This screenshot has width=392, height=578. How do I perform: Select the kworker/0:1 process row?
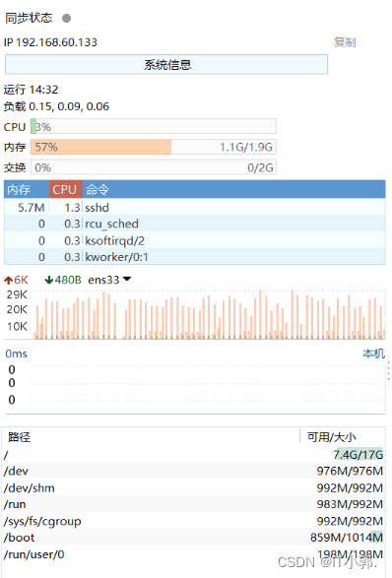point(195,257)
